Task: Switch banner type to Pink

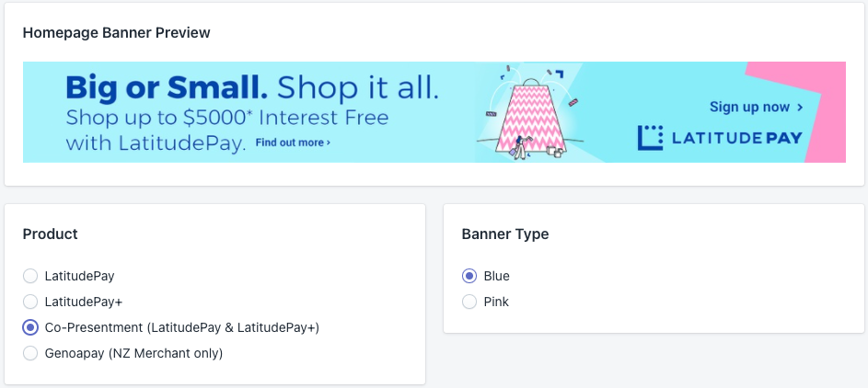Action: (469, 302)
